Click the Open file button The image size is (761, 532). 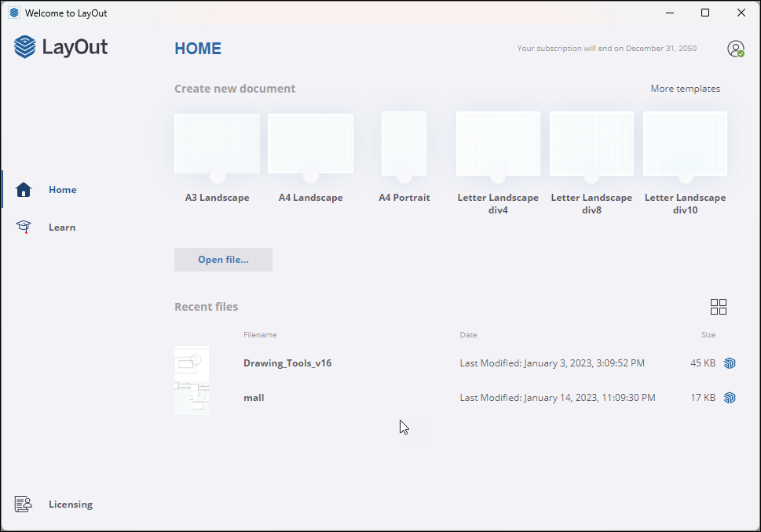click(x=223, y=259)
